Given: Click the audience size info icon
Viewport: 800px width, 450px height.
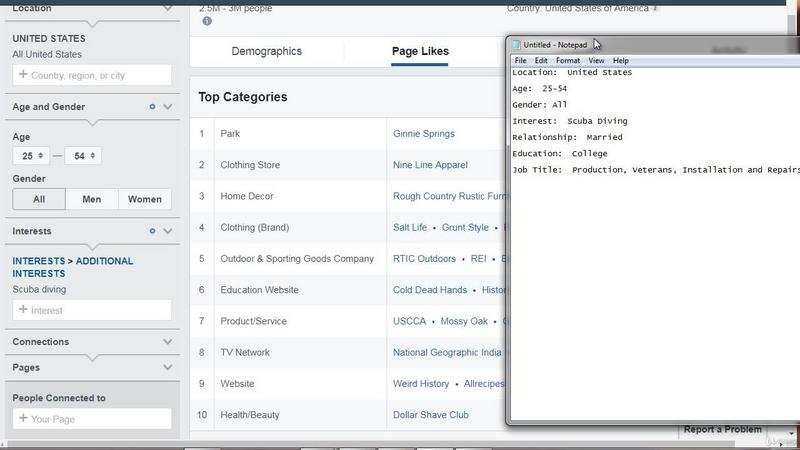Looking at the screenshot, I should (x=207, y=21).
